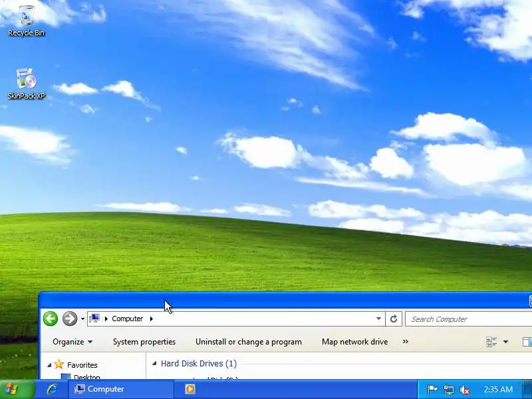Open the Organize menu
This screenshot has height=399, width=532.
72,342
